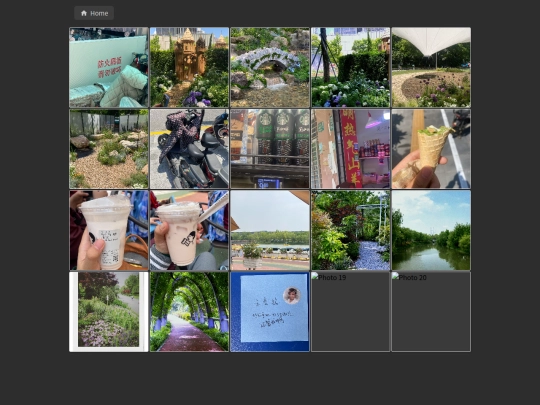540x405 pixels.
Task: Open the stone arch bridge garden photo
Action: pyautogui.click(x=270, y=67)
